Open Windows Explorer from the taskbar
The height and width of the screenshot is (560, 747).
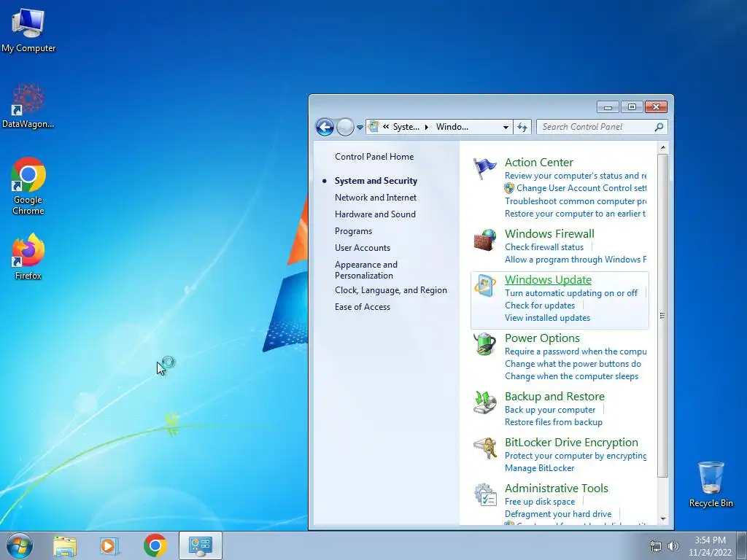(x=65, y=546)
